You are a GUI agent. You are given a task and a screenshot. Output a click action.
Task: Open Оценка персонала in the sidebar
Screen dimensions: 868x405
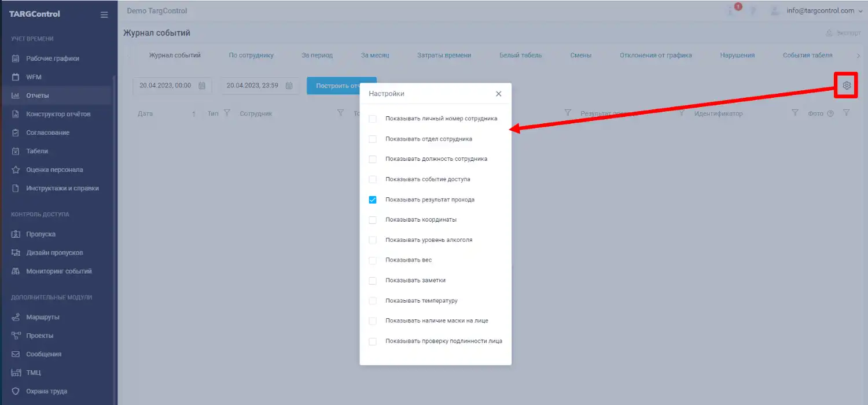[54, 170]
